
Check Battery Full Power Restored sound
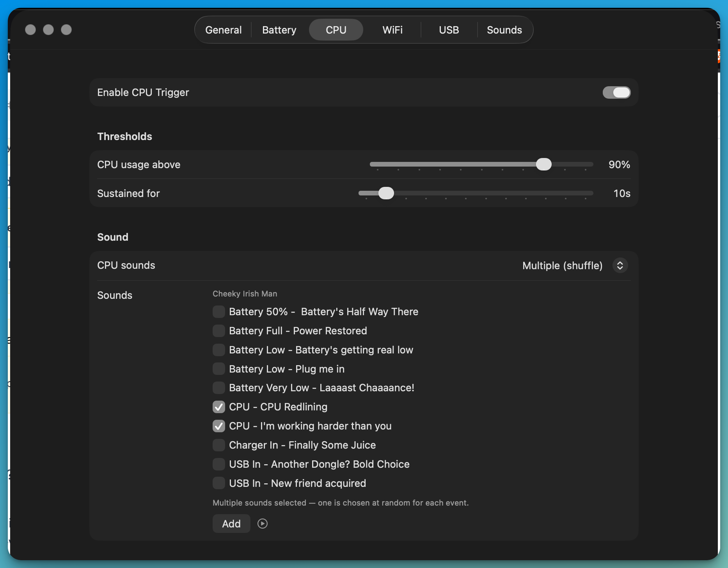219,331
